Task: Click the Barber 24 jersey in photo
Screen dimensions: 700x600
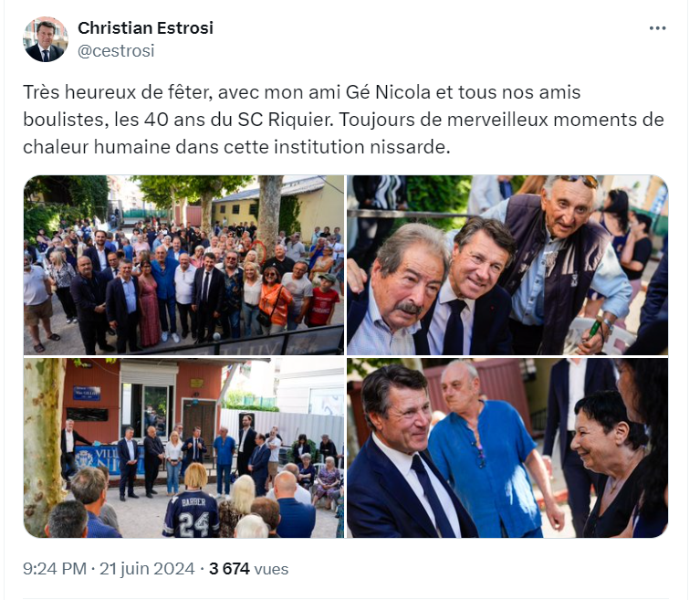Action: pos(191,514)
